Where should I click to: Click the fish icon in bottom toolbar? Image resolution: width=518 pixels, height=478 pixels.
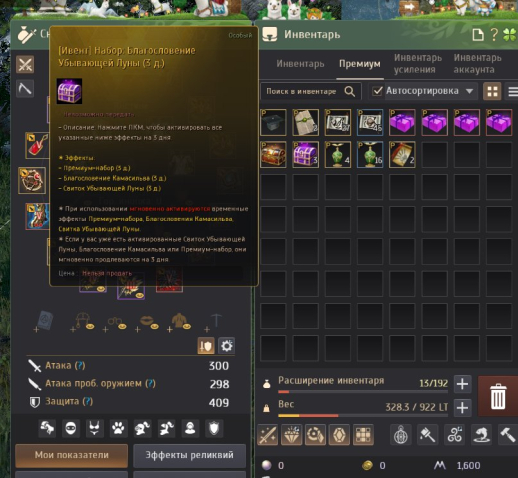[x=481, y=434]
